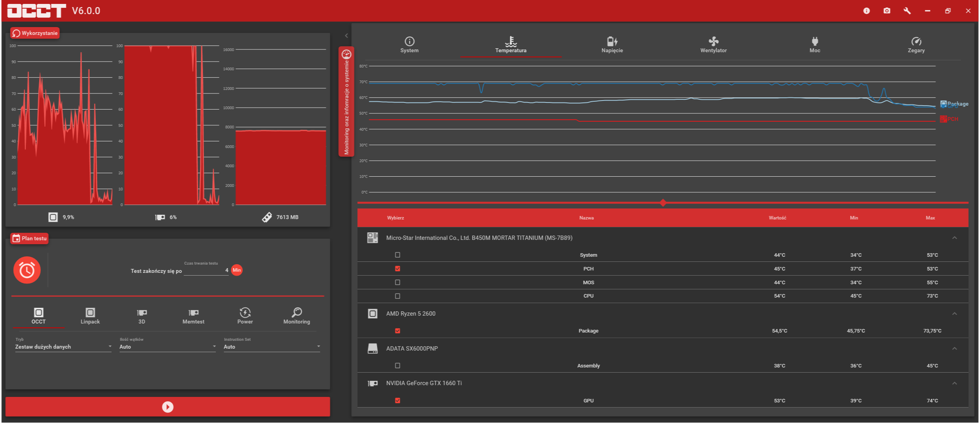Click the screenshot camera icon

[x=887, y=11]
